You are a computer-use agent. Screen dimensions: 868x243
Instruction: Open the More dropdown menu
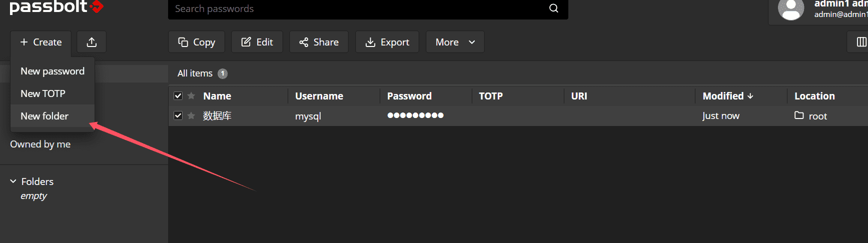click(x=455, y=42)
